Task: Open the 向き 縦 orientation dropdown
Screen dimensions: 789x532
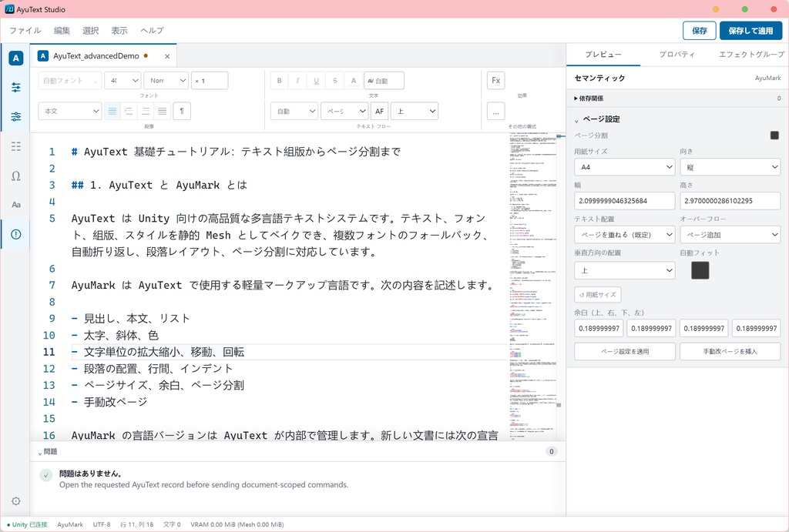Action: tap(730, 167)
